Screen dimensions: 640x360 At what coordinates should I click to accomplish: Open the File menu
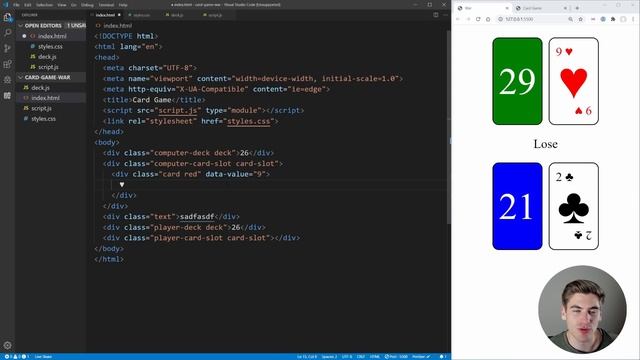(x=16, y=5)
